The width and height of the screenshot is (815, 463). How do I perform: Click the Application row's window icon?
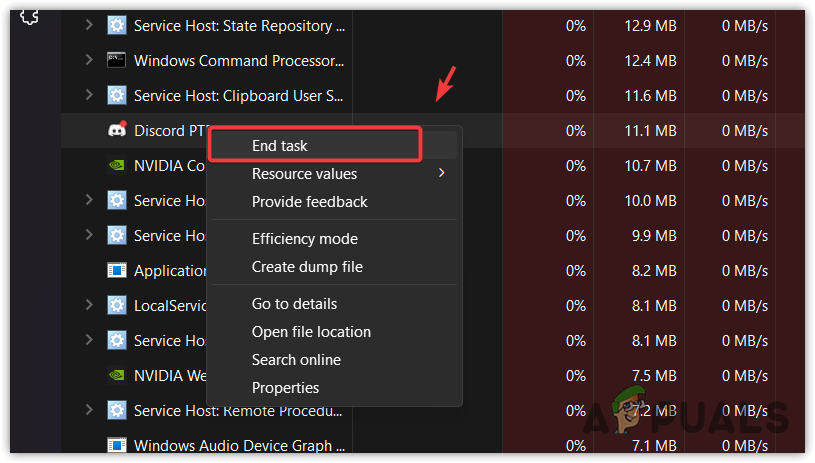click(x=117, y=271)
